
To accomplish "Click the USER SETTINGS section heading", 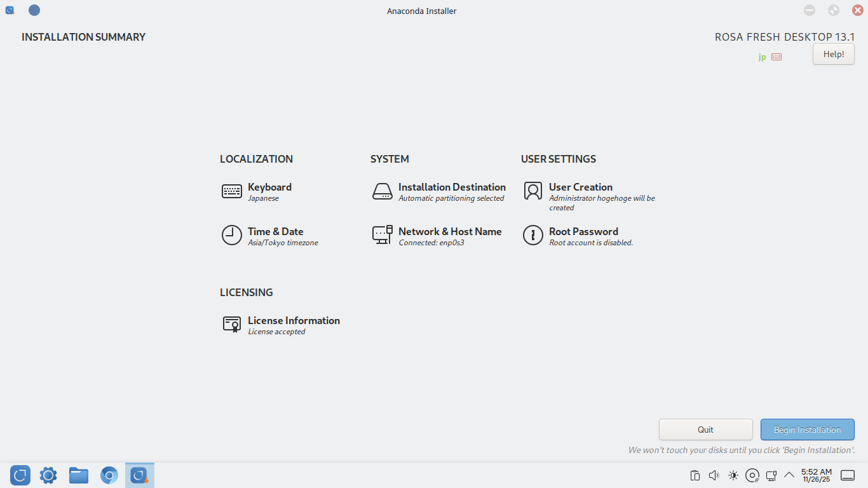I will pyautogui.click(x=559, y=159).
